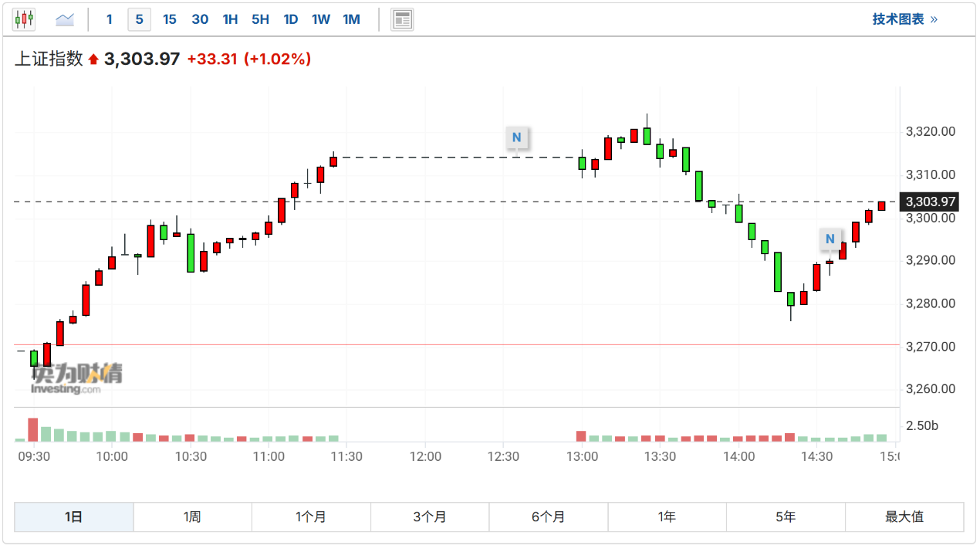The image size is (980, 549).
Task: Click the 3,260.00 price axis label
Action: [931, 389]
